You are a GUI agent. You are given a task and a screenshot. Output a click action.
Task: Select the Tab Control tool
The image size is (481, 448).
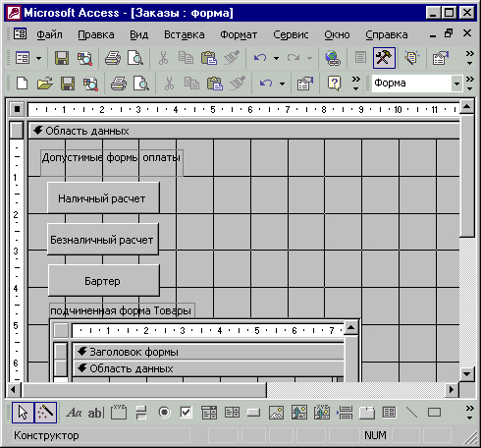(x=367, y=413)
